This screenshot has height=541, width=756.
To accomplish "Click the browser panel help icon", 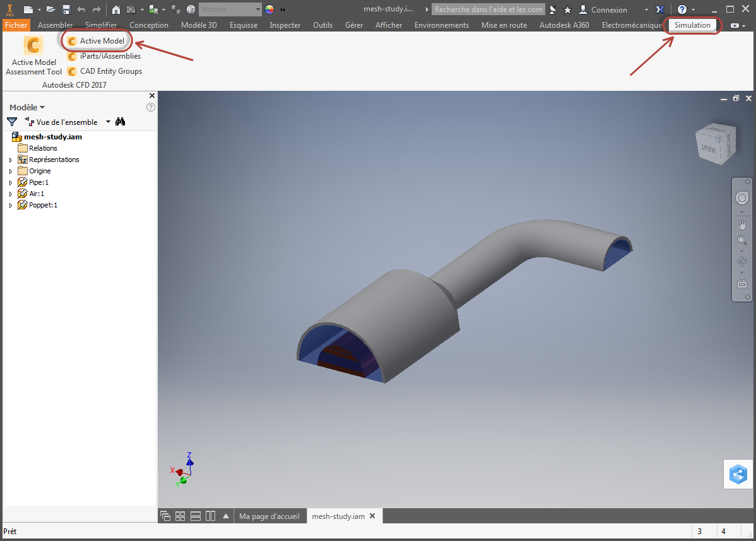I will (150, 107).
